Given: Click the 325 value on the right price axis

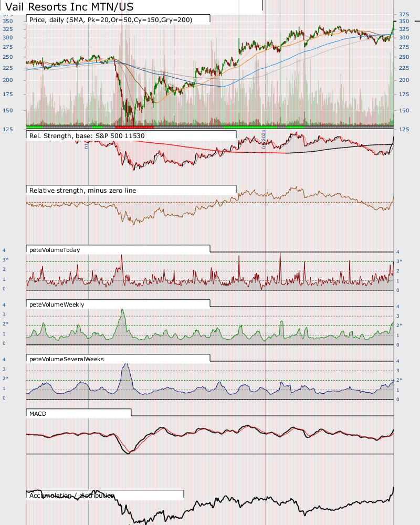Looking at the screenshot, I should pos(404,29).
